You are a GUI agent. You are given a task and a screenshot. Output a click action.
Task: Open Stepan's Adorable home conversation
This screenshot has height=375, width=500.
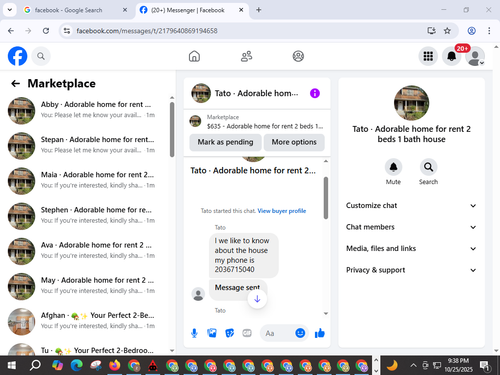(85, 146)
